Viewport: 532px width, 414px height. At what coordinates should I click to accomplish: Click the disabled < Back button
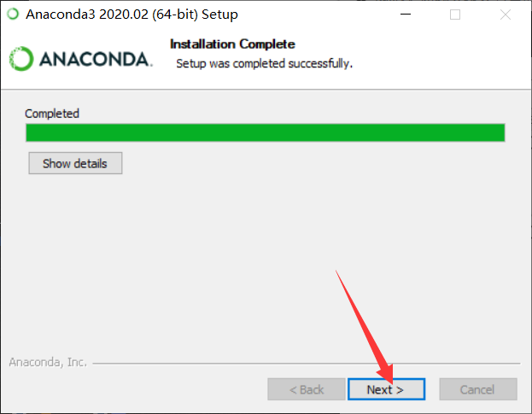[307, 389]
